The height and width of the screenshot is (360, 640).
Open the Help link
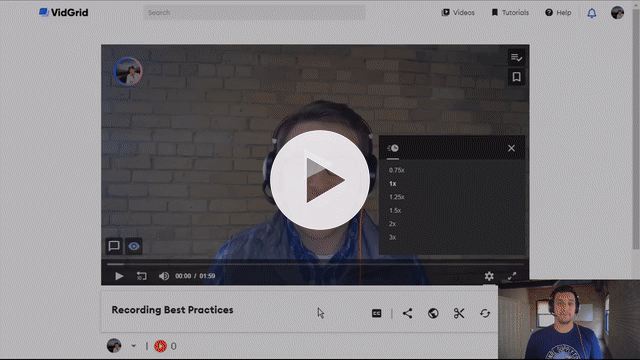558,13
